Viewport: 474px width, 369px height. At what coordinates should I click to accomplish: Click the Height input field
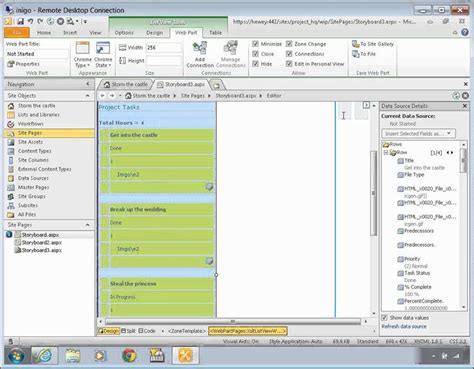[x=164, y=61]
